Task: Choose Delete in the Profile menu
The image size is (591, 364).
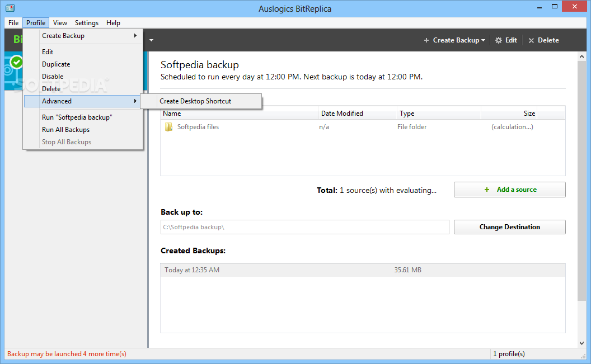Action: (x=83, y=89)
